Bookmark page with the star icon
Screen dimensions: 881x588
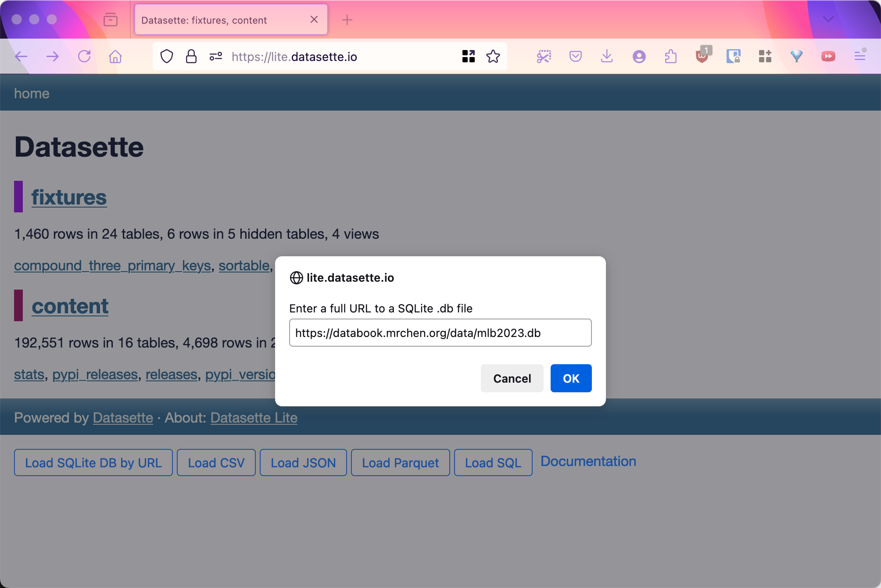click(x=493, y=57)
